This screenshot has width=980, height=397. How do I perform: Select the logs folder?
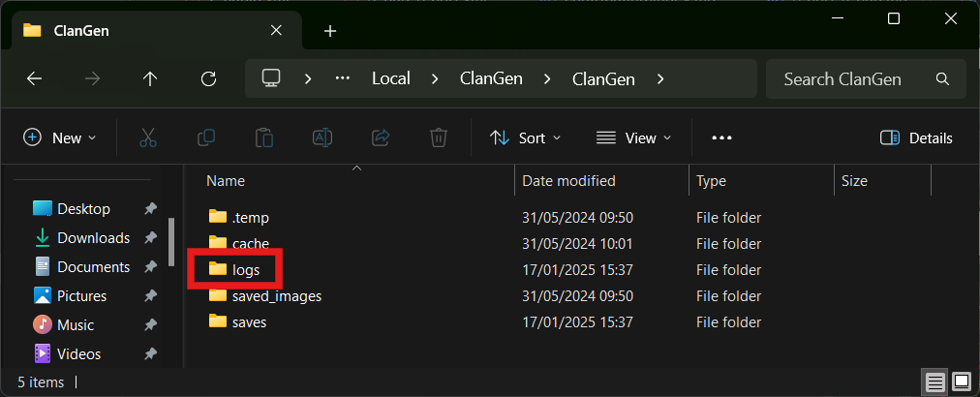(234, 269)
